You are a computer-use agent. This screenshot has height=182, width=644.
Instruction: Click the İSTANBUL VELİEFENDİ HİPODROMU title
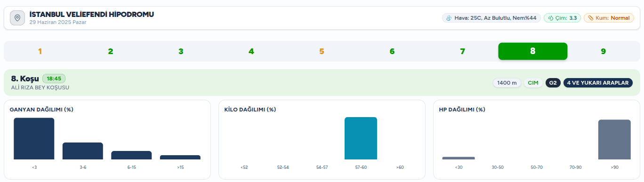pyautogui.click(x=91, y=15)
